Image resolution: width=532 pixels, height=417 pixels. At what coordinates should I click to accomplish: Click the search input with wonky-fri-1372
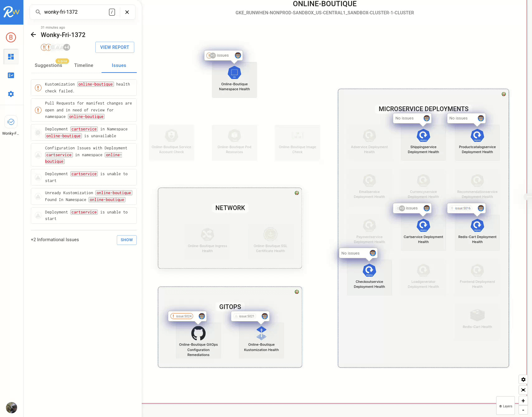[x=75, y=12]
